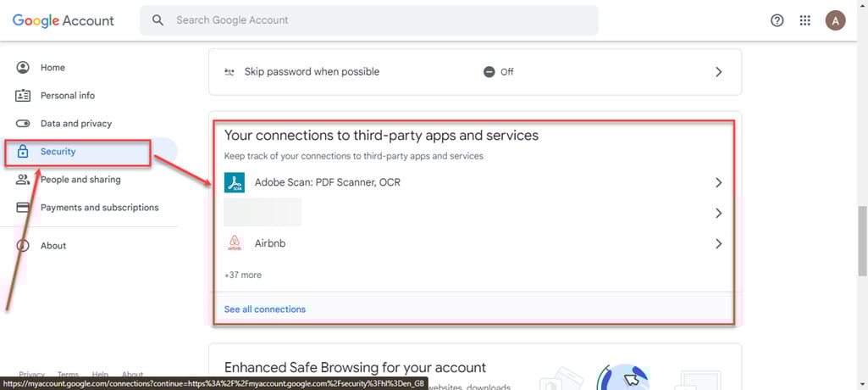Click the Home sidebar person icon

(x=23, y=68)
